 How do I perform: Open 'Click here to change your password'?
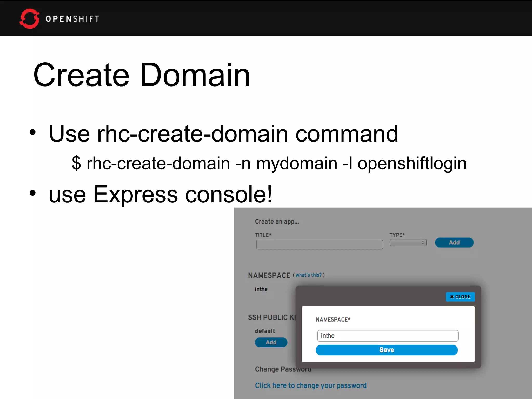311,385
